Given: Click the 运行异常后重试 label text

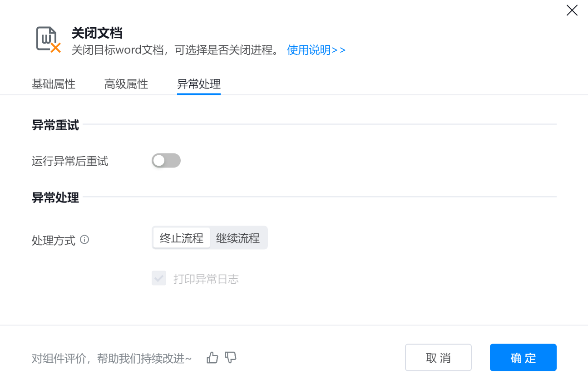Looking at the screenshot, I should 70,161.
